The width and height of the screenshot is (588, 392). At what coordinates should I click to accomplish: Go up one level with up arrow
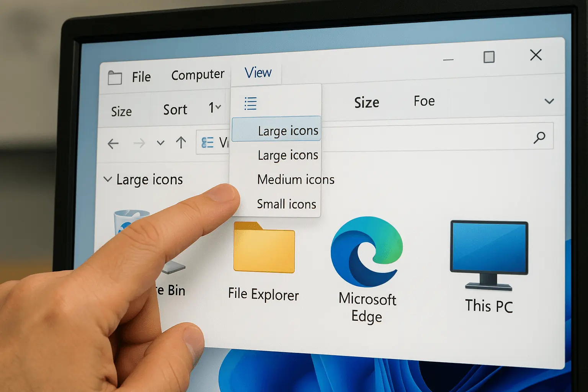[x=181, y=143]
